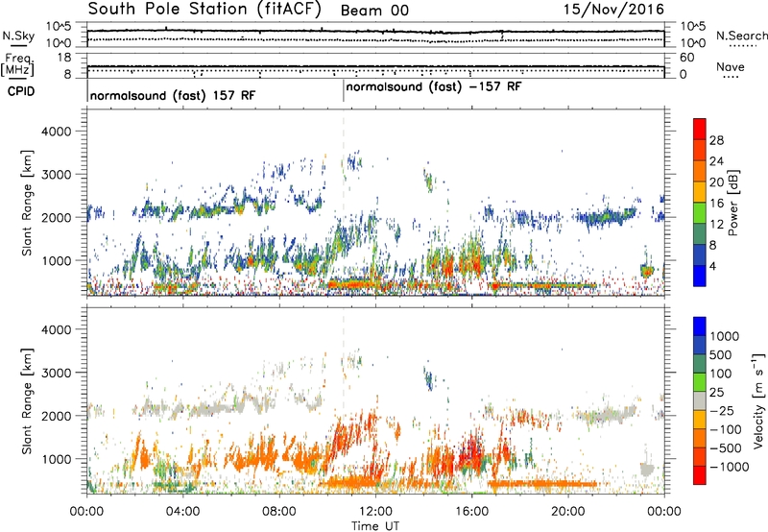This screenshot has width=768, height=532.
Task: Click the blue top segment of Velocity colorbar
Action: click(700, 326)
